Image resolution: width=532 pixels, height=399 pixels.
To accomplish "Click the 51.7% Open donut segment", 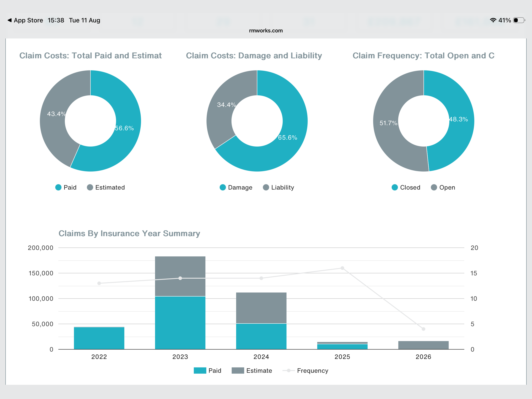I will pos(386,123).
